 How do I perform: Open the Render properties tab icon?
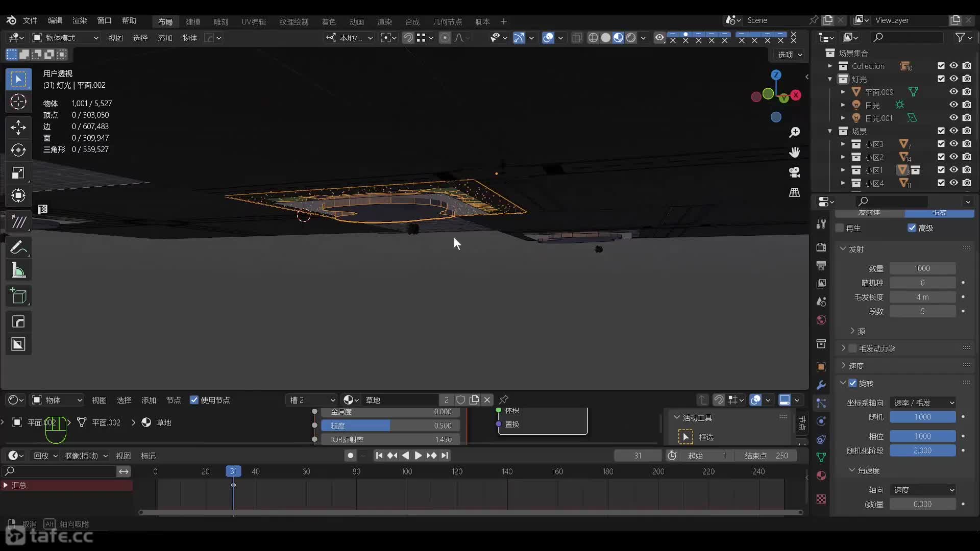821,247
